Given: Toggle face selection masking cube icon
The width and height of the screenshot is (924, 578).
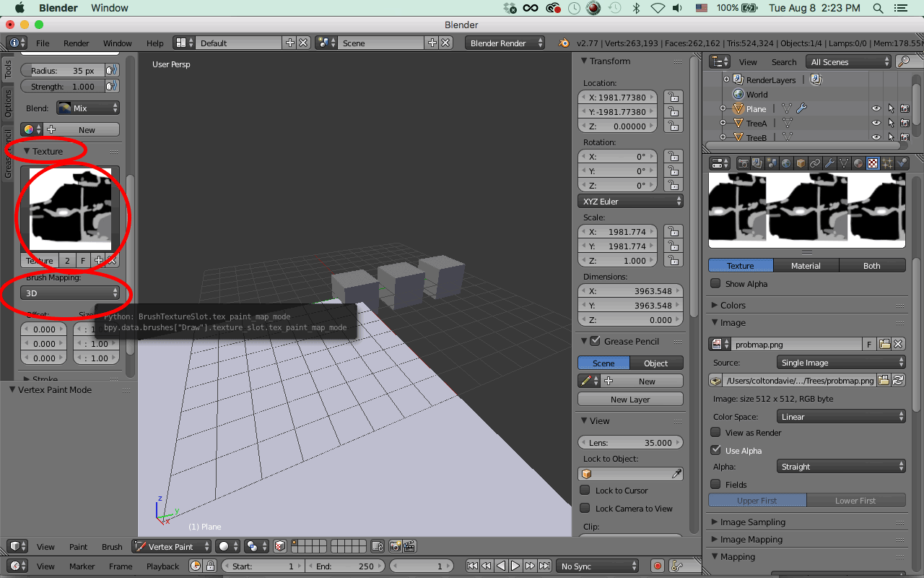Looking at the screenshot, I should point(280,546).
